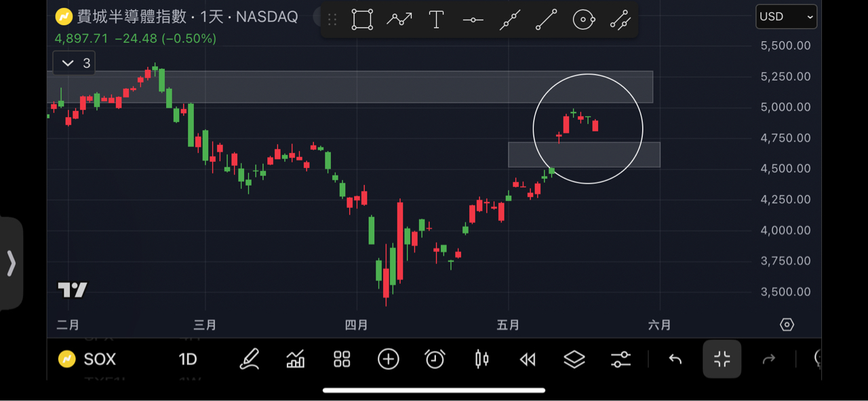868x401 pixels.
Task: Expand the indicator legend showing 3
Action: 75,63
